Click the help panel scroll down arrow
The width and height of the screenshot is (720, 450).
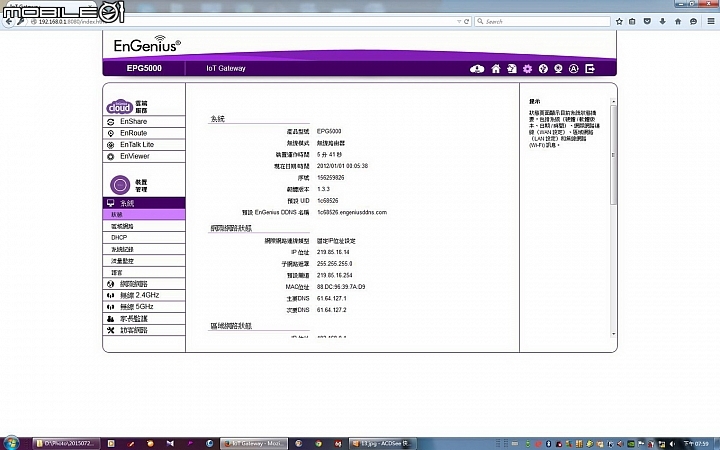613,334
